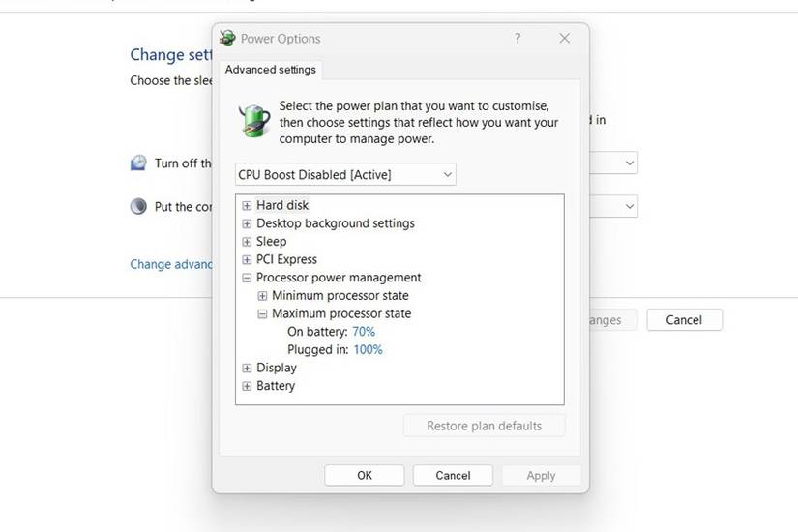
Task: Expand the Hard disk node
Action: 247,206
